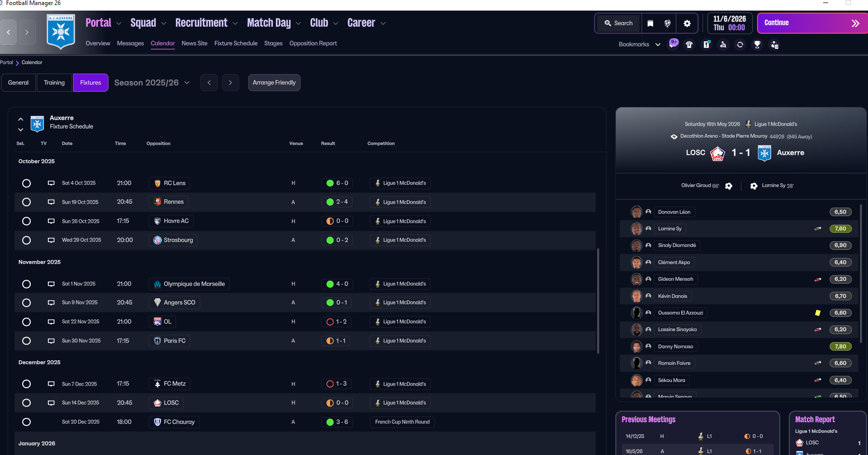Click the TV icon for RC Lens fixture
868x455 pixels.
point(51,183)
